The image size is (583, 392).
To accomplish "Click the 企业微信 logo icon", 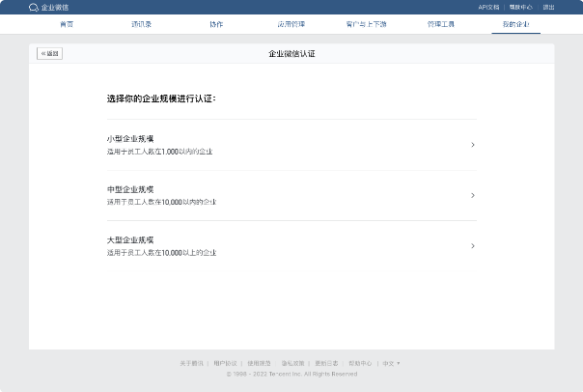I will (x=34, y=7).
